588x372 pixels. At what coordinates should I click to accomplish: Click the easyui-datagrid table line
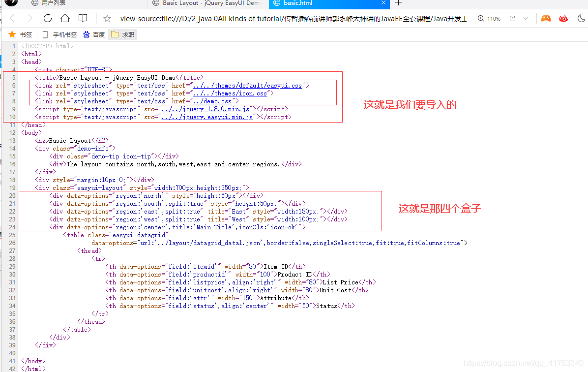pyautogui.click(x=116, y=235)
